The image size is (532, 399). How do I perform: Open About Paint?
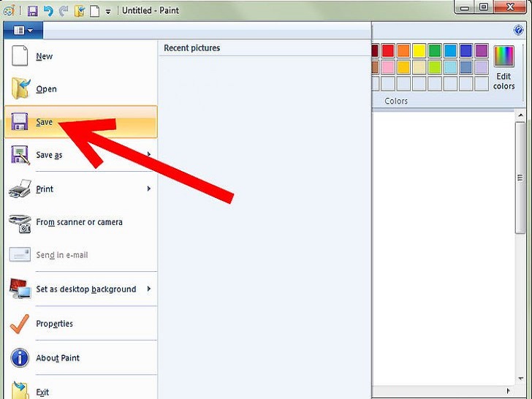(x=80, y=357)
